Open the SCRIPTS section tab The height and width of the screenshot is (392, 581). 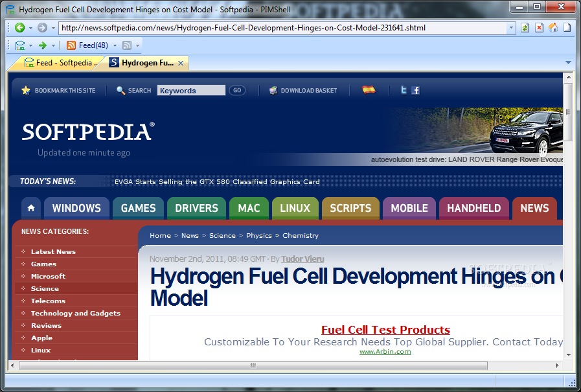[x=350, y=208]
